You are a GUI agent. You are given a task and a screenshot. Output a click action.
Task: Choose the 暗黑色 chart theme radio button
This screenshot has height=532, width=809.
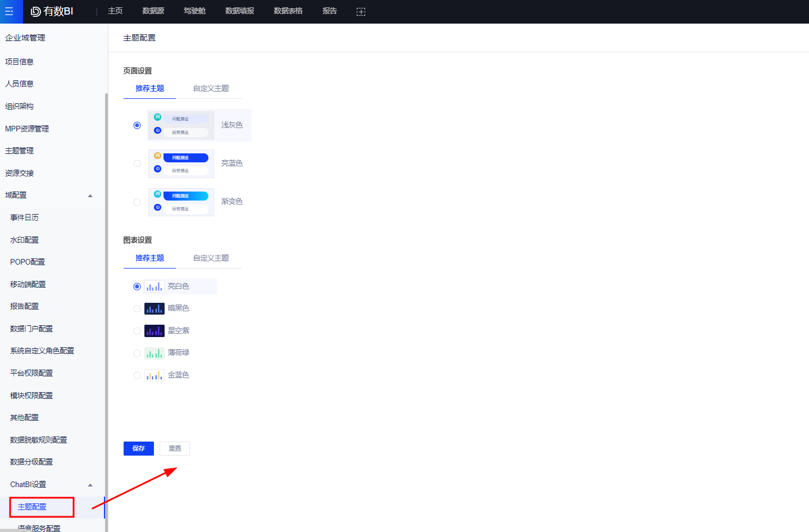[137, 308]
